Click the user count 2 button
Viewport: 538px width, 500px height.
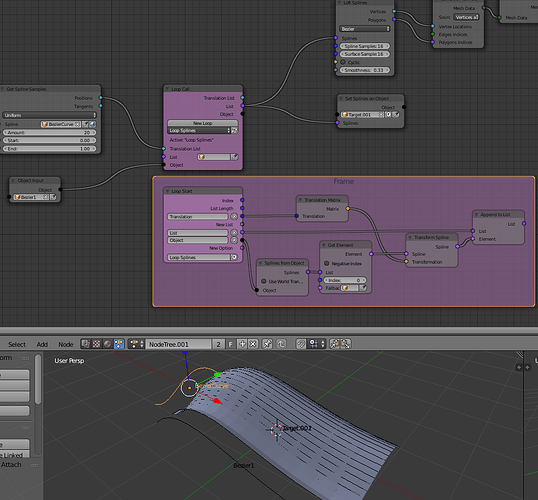tap(218, 344)
